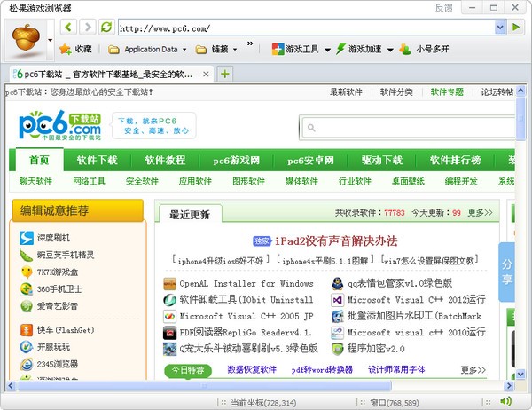Open the pc6游戏网 navigation tab
The width and height of the screenshot is (532, 410).
[237, 160]
